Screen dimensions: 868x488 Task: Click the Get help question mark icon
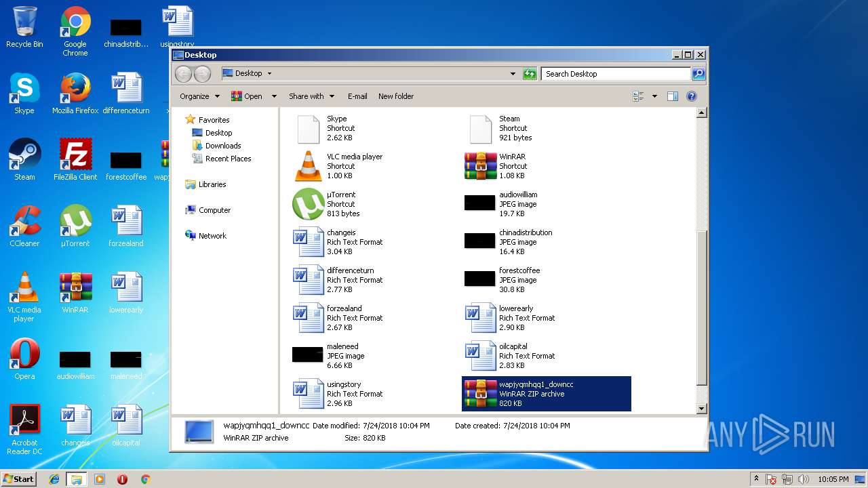(x=692, y=96)
